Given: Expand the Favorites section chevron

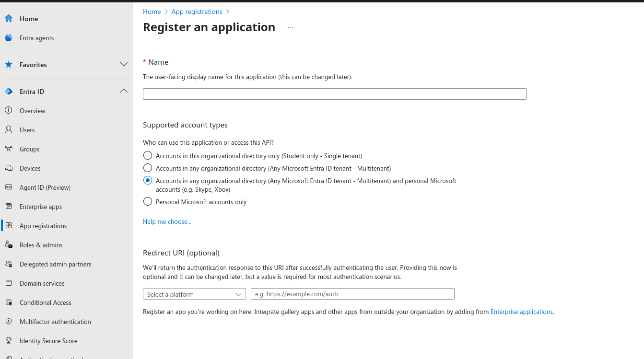Looking at the screenshot, I should coord(123,65).
